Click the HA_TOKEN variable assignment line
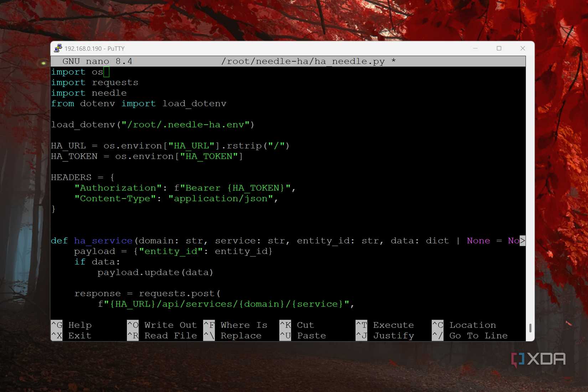 pyautogui.click(x=147, y=156)
